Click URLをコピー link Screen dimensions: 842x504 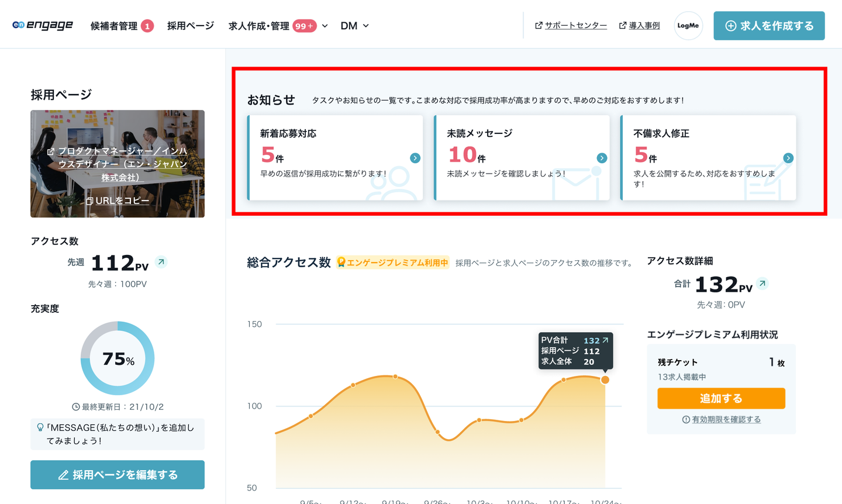(122, 201)
